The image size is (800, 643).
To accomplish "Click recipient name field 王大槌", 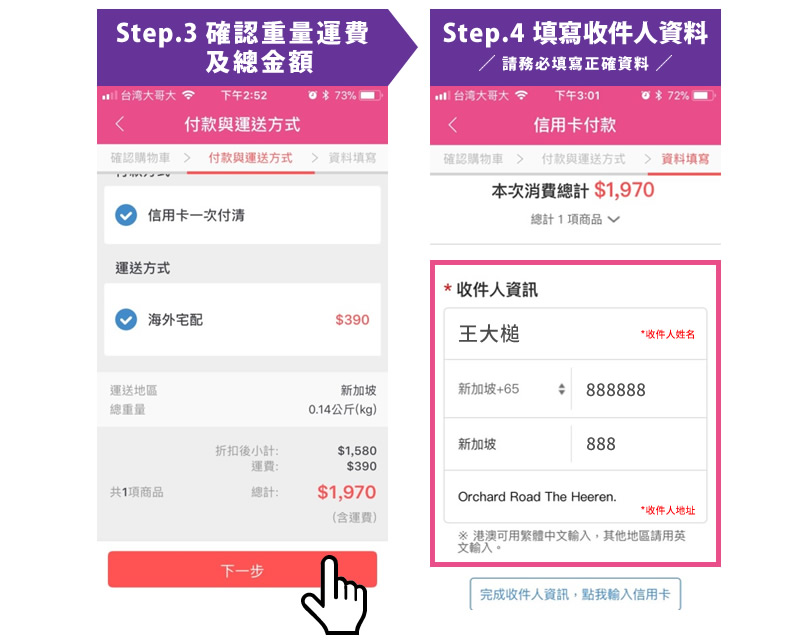I will (x=575, y=334).
